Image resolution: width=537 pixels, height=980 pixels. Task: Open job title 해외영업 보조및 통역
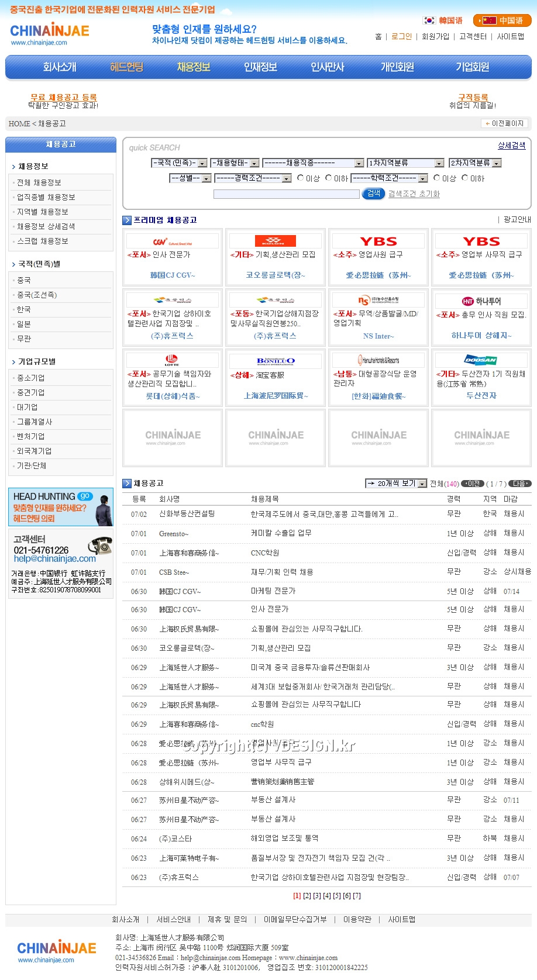(x=284, y=838)
